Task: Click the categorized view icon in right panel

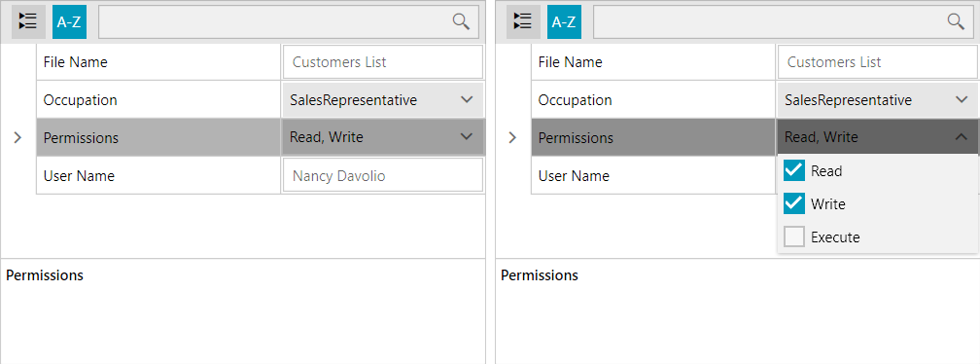Action: (x=523, y=21)
